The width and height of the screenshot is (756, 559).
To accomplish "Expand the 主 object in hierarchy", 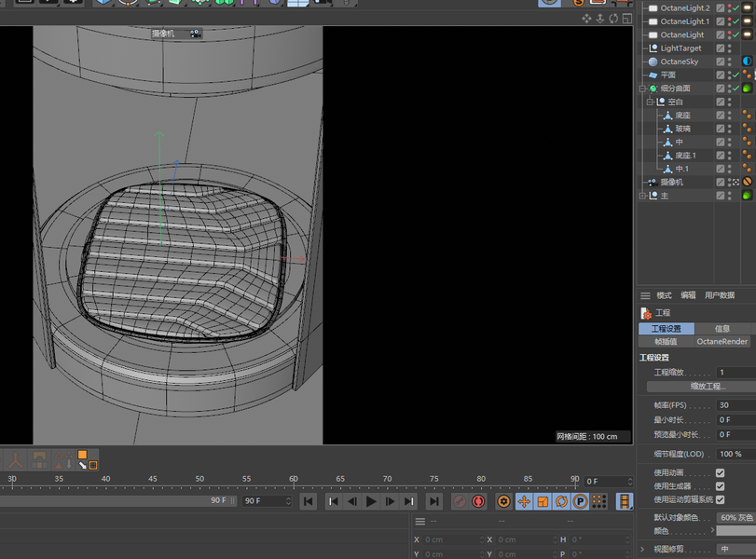I will point(642,196).
